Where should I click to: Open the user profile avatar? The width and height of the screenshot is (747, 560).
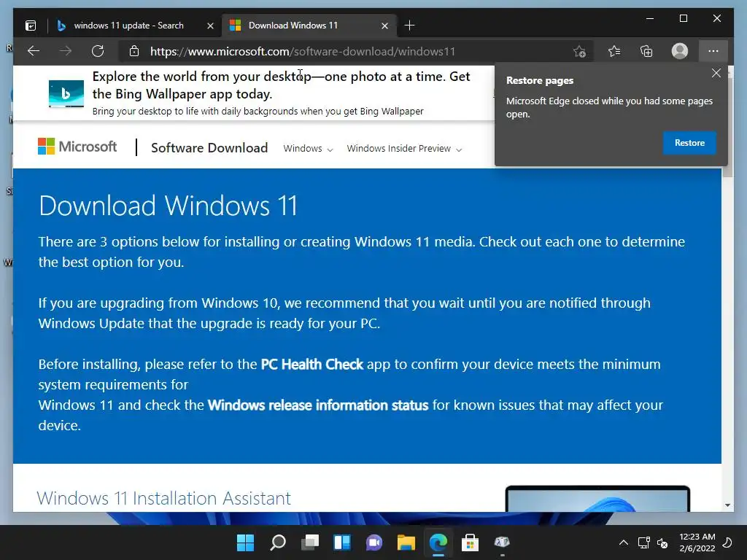pos(680,51)
